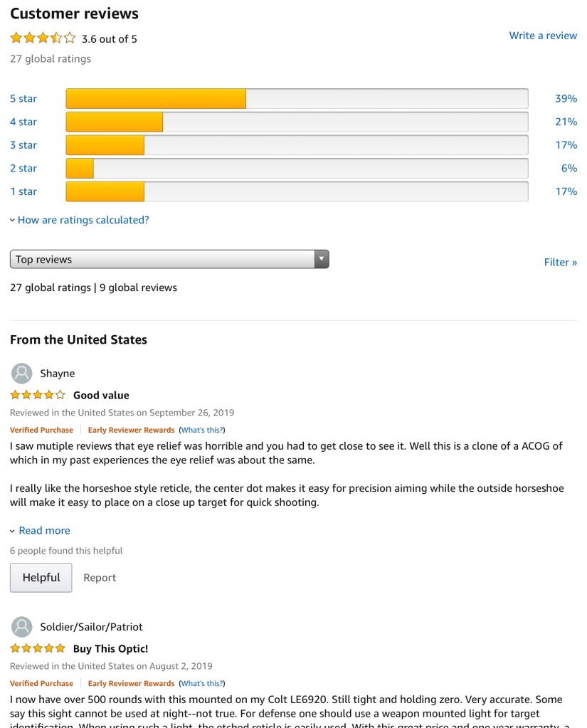This screenshot has width=587, height=728.
Task: Click the overall 3.6 star rating icons
Action: pyautogui.click(x=43, y=38)
